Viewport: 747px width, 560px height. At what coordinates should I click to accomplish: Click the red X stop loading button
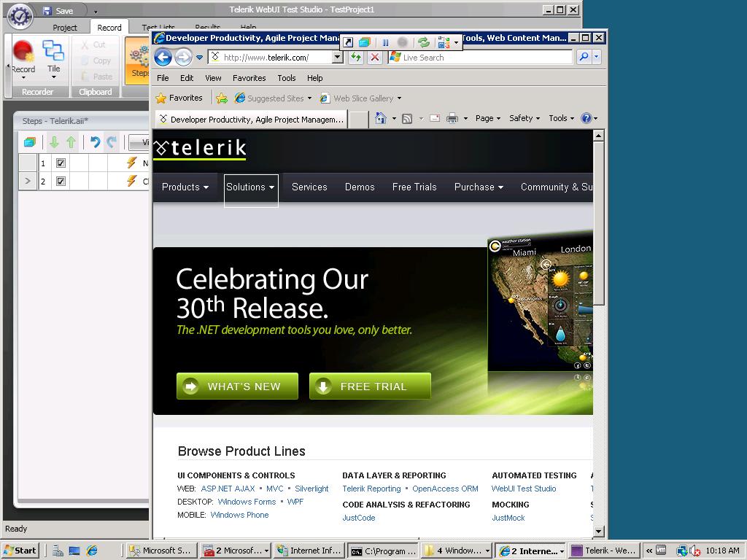[x=375, y=58]
